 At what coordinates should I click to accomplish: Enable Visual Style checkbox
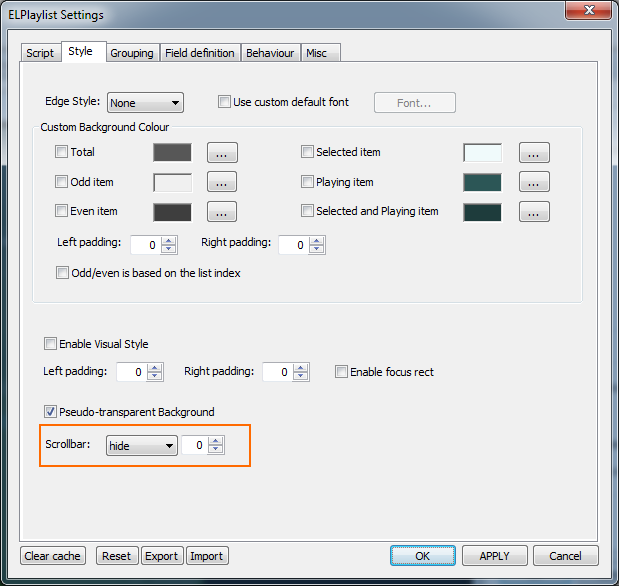50,344
